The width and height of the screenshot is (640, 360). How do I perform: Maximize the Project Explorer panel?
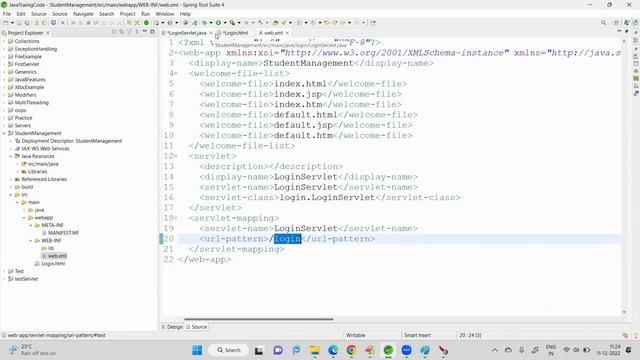[x=152, y=32]
